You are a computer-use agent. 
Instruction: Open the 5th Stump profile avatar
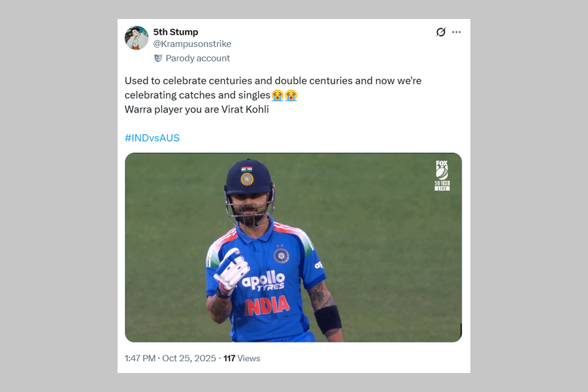(x=137, y=38)
